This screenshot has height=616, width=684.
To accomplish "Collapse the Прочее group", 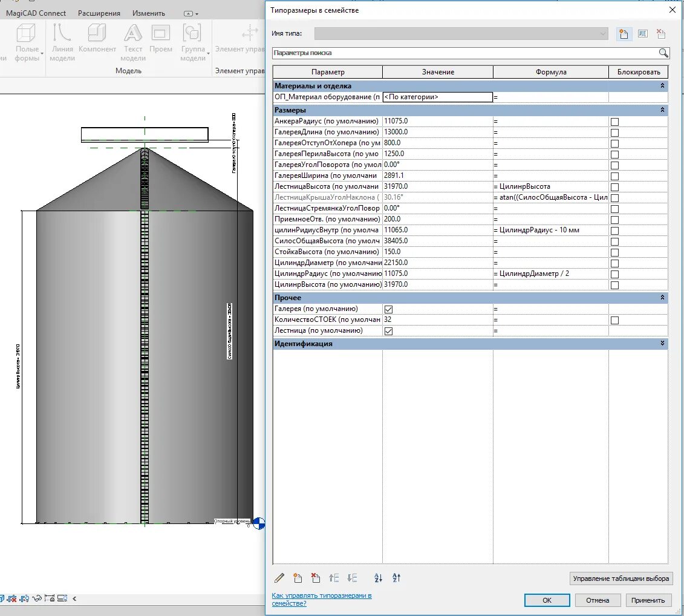I will 662,297.
